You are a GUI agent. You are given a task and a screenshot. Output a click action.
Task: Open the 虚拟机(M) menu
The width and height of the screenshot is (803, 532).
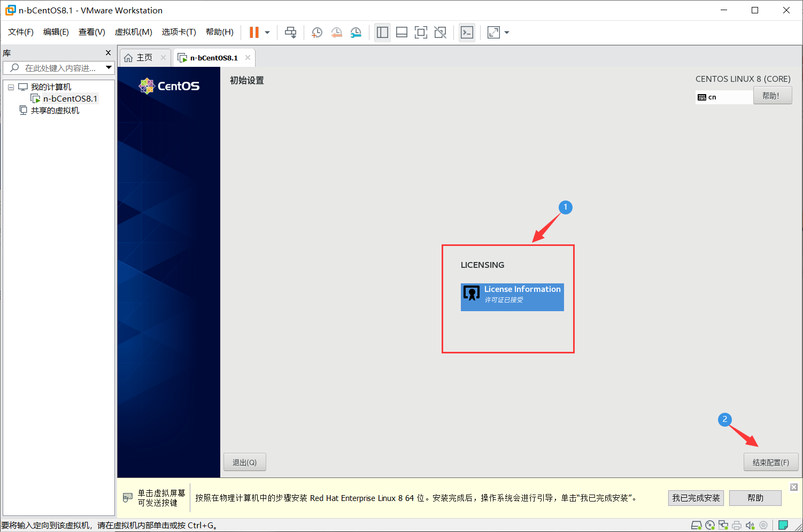(x=134, y=32)
